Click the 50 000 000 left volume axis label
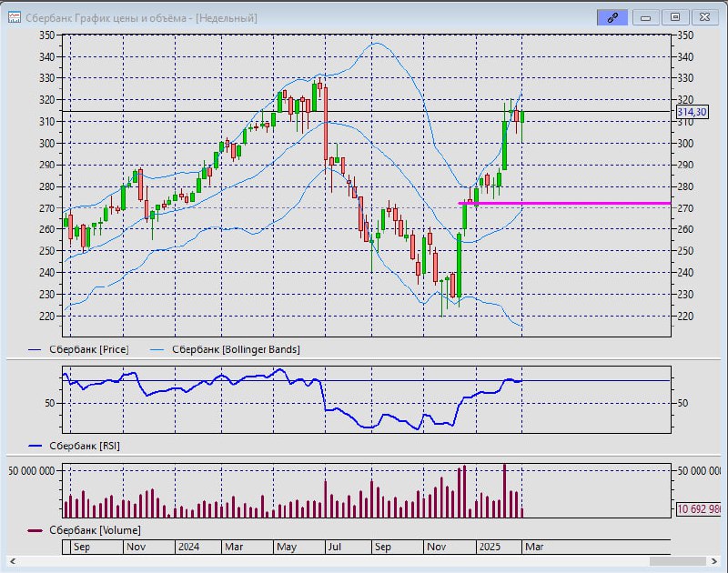The width and height of the screenshot is (728, 573). pos(32,471)
